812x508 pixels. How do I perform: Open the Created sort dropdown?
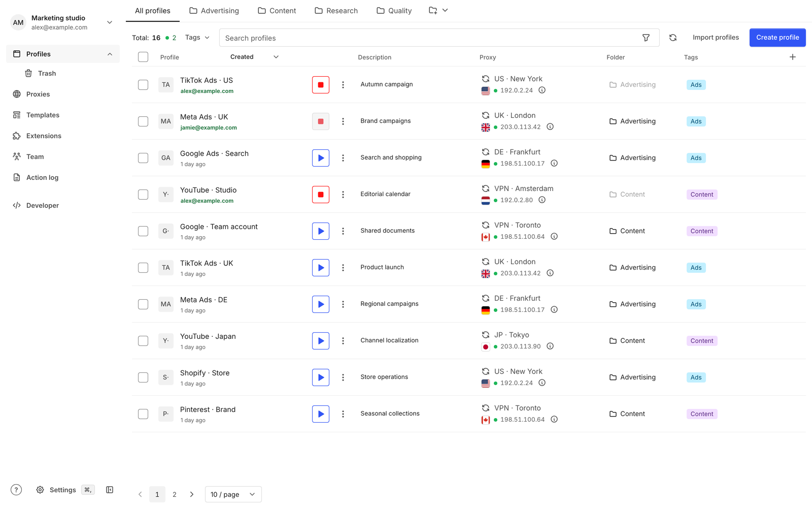254,57
